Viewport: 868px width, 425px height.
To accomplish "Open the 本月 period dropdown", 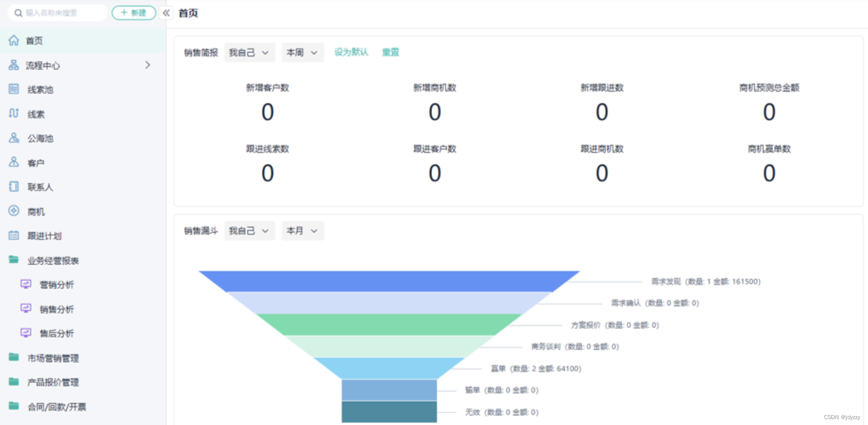I will pos(303,230).
